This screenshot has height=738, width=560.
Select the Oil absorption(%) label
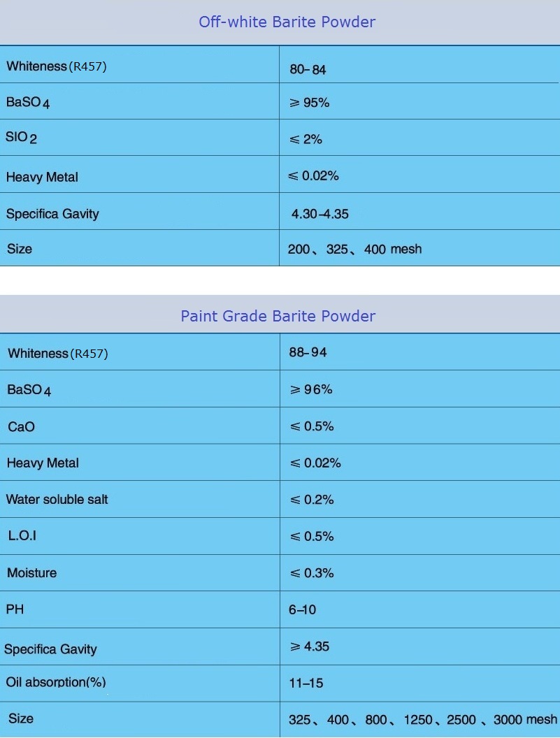click(x=56, y=682)
